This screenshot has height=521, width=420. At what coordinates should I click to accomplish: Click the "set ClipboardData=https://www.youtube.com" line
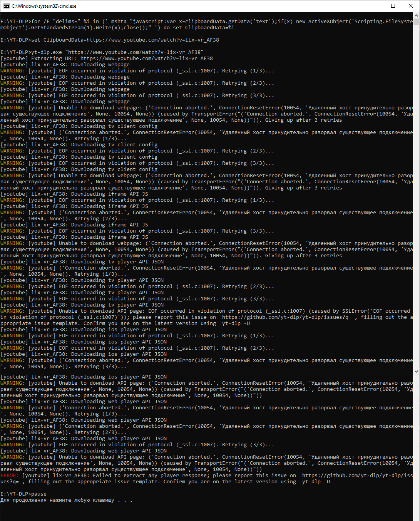[110, 40]
